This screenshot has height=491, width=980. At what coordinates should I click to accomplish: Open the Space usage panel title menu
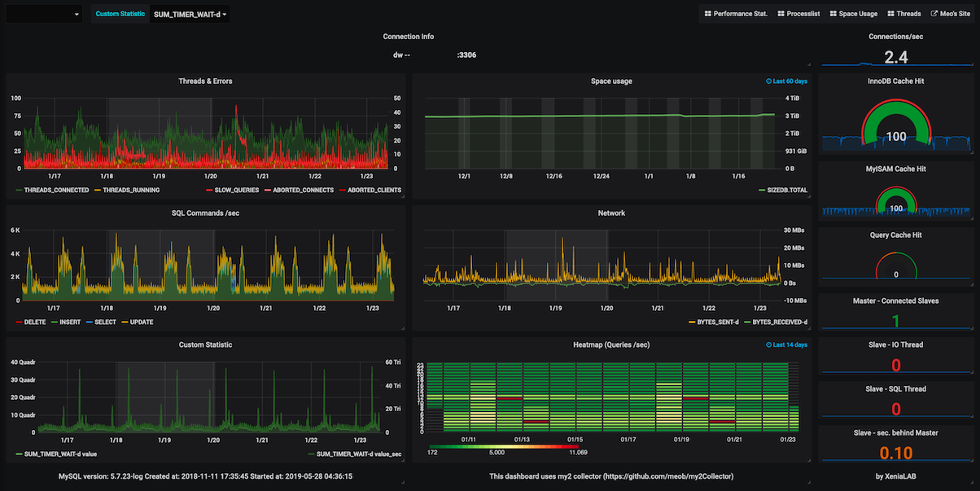tap(611, 81)
